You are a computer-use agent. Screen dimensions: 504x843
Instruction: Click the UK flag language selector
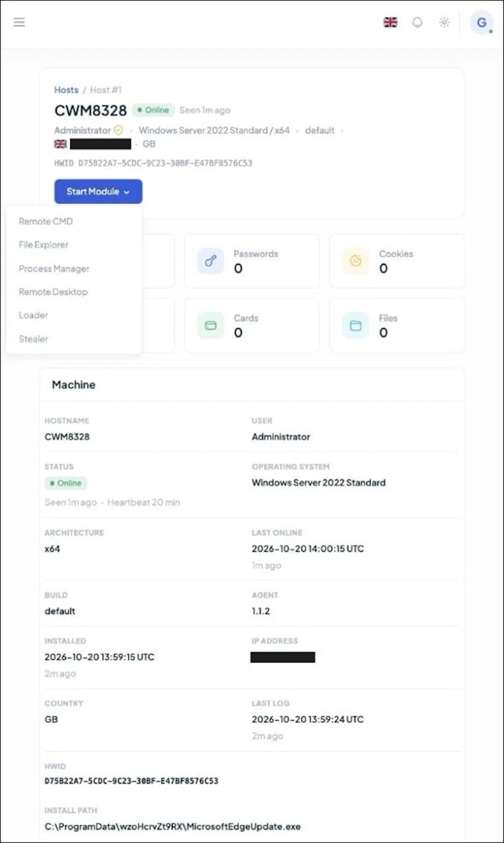click(x=390, y=22)
